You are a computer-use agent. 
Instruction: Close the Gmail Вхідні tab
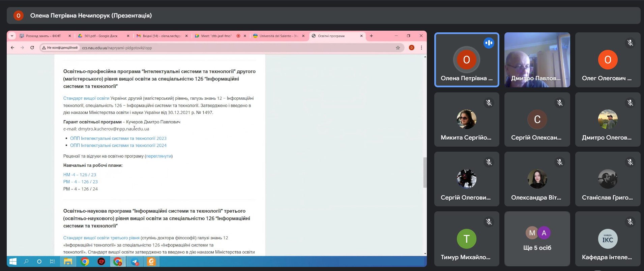point(186,36)
